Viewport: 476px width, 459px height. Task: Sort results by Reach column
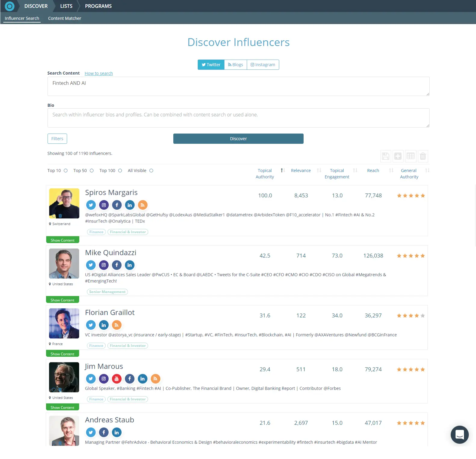pos(373,171)
